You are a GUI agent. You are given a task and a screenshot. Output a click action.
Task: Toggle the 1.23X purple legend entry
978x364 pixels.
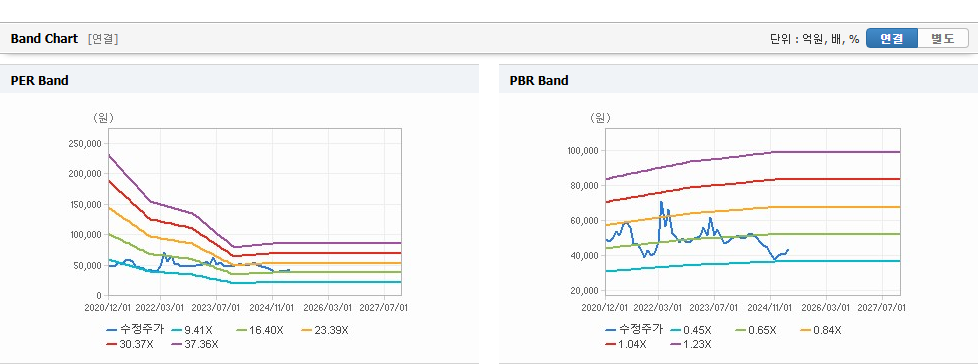pos(691,344)
